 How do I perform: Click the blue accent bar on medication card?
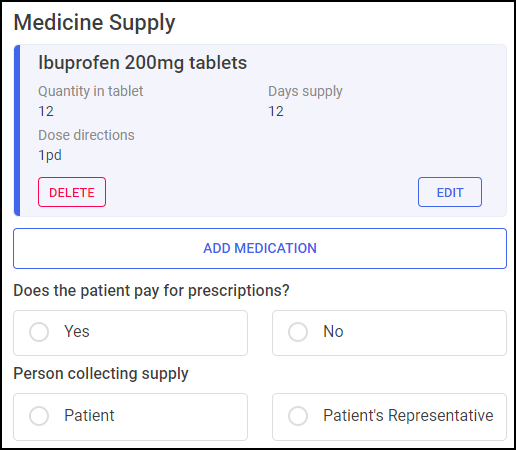click(x=17, y=130)
